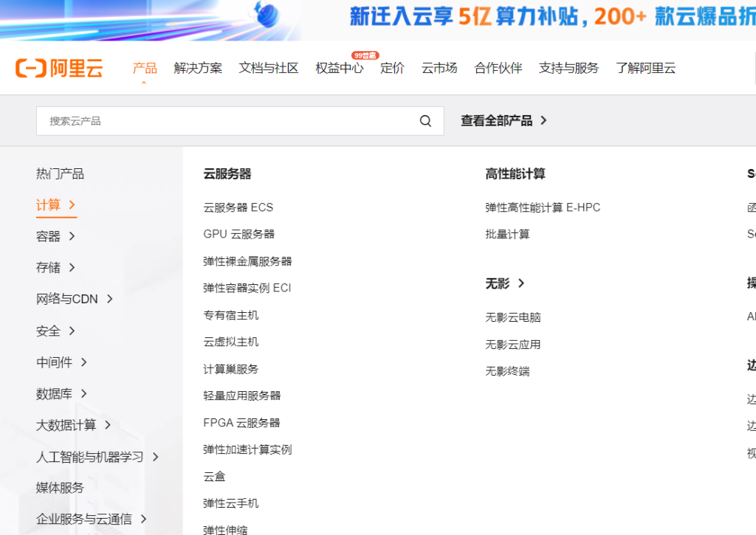The image size is (756, 535).
Task: Select the 媒体服务 sidebar category
Action: 60,487
